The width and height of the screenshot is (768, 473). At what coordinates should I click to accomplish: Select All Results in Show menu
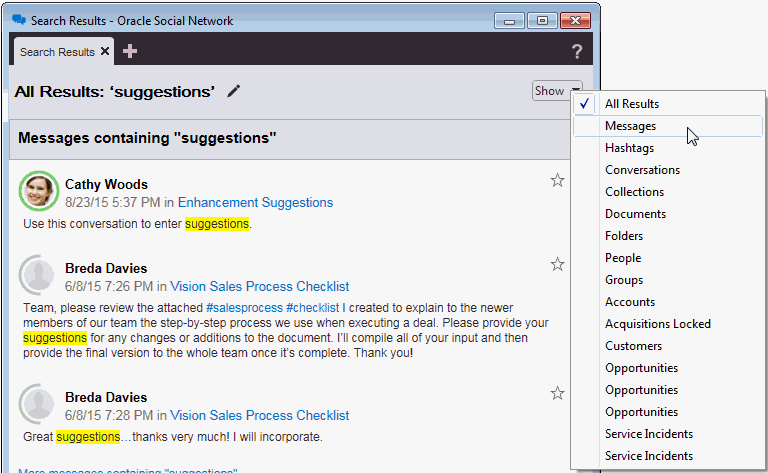(x=668, y=104)
